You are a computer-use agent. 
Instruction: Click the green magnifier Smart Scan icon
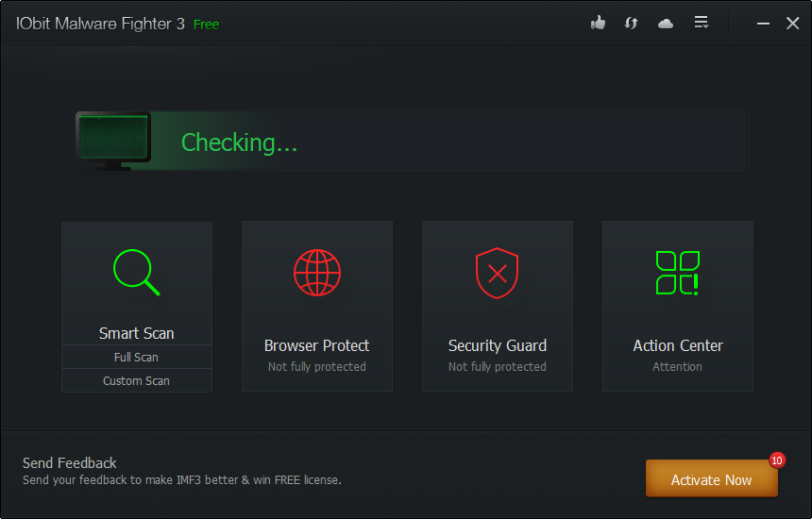pyautogui.click(x=137, y=273)
